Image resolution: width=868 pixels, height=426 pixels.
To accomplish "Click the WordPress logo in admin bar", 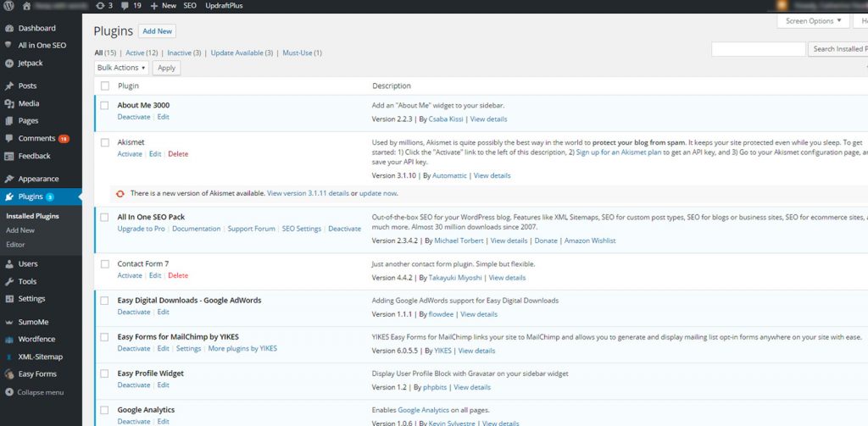I will (x=9, y=6).
